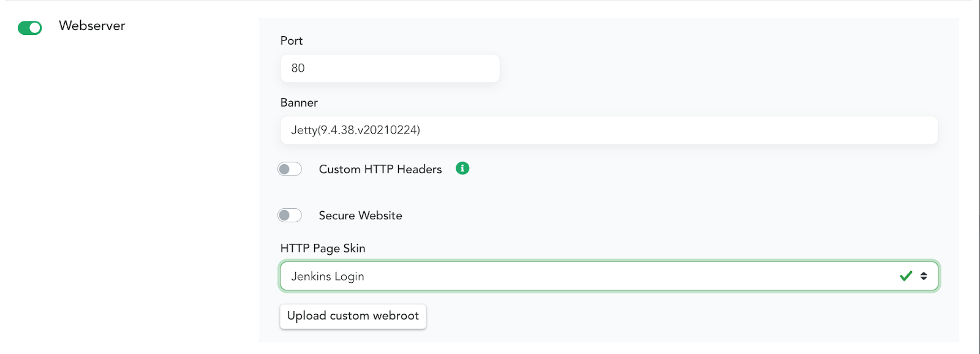Click the green checkmark in HTTP Page Skin

(x=906, y=276)
